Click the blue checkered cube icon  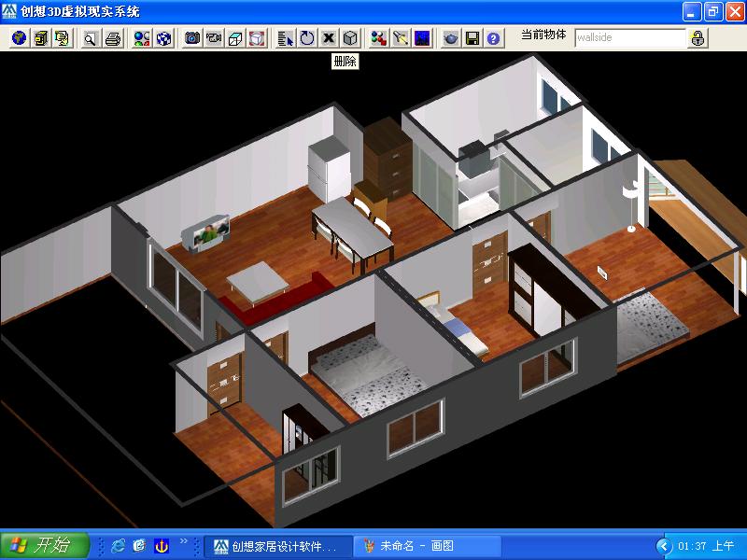[x=163, y=38]
